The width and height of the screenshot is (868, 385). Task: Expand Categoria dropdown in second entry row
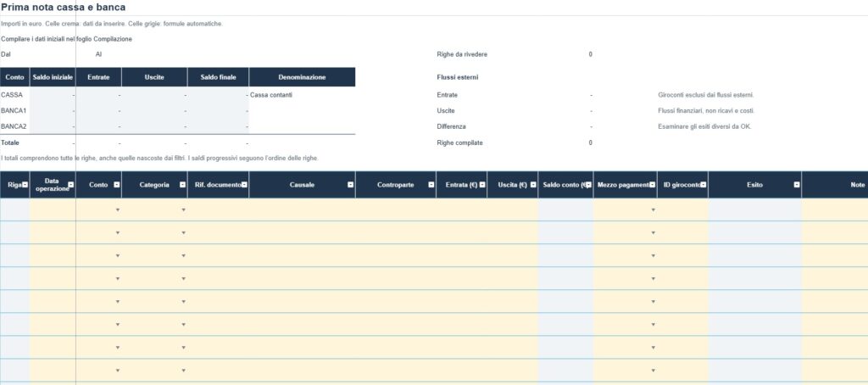click(x=183, y=232)
